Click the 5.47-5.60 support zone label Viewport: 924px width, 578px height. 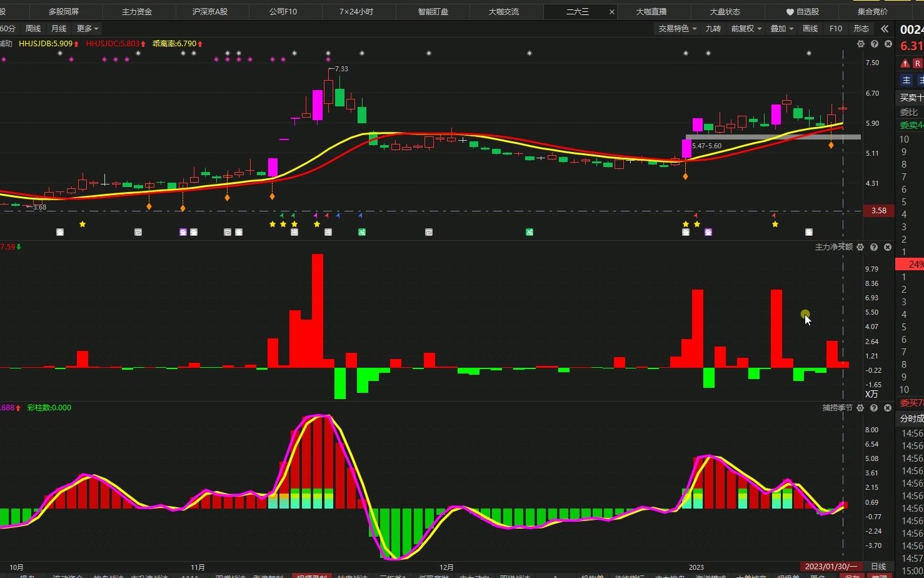click(706, 146)
